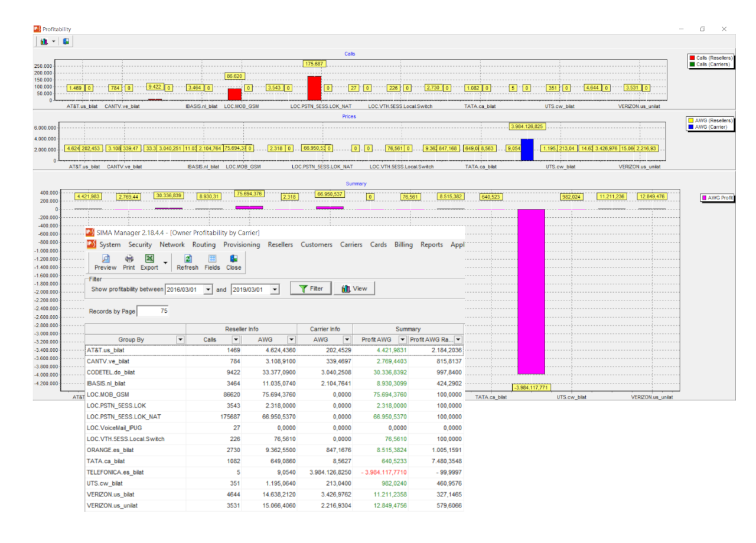Click the magenta AWG Profit legend swatch

pyautogui.click(x=704, y=198)
